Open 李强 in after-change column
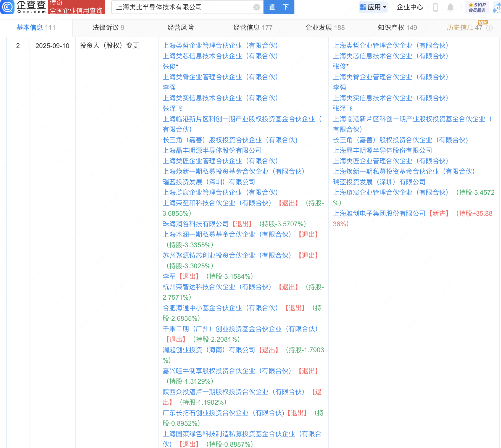 point(339,88)
